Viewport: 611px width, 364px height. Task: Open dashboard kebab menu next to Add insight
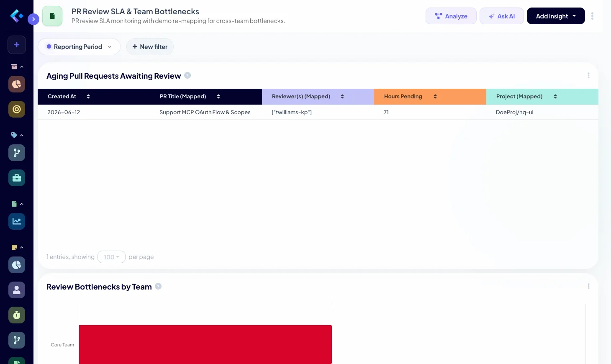[592, 16]
